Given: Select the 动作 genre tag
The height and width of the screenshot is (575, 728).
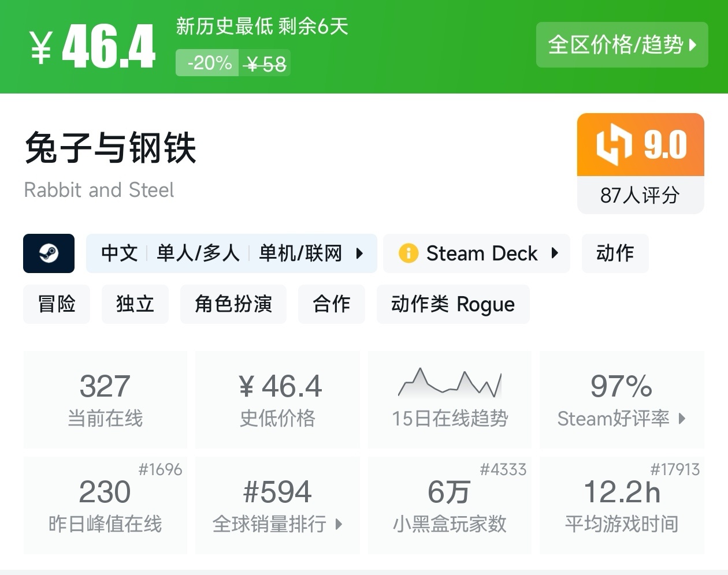Looking at the screenshot, I should tap(615, 253).
